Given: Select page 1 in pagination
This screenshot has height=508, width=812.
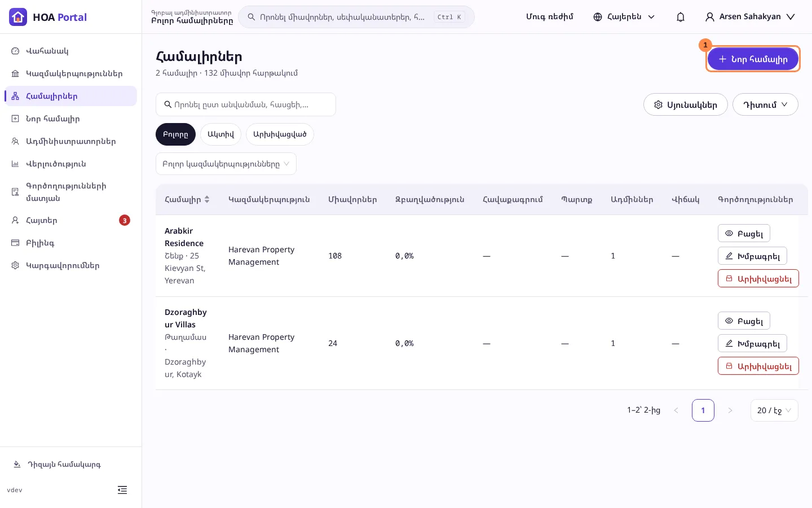Looking at the screenshot, I should pos(703,410).
